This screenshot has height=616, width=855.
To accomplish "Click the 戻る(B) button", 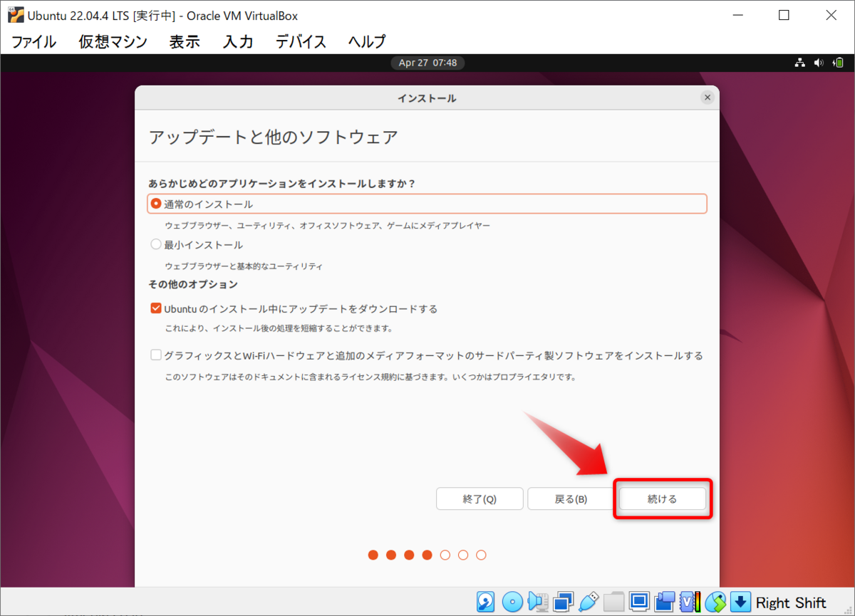I will pyautogui.click(x=571, y=498).
